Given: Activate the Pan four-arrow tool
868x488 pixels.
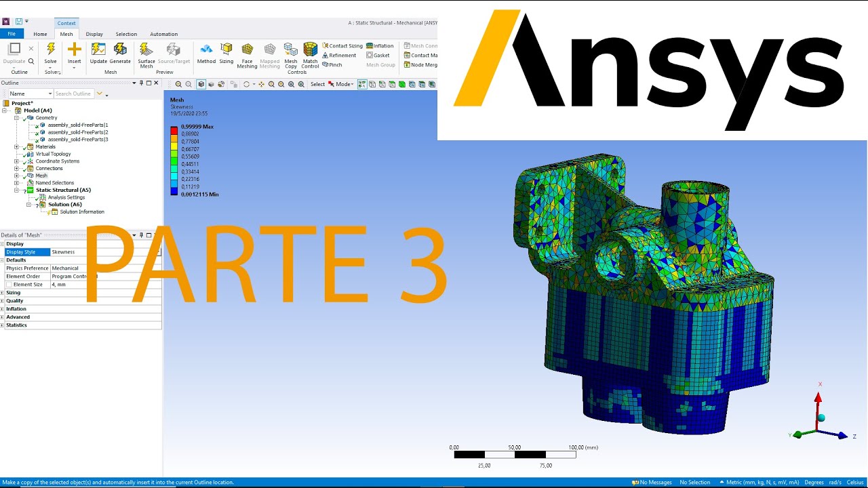Looking at the screenshot, I should pyautogui.click(x=261, y=84).
